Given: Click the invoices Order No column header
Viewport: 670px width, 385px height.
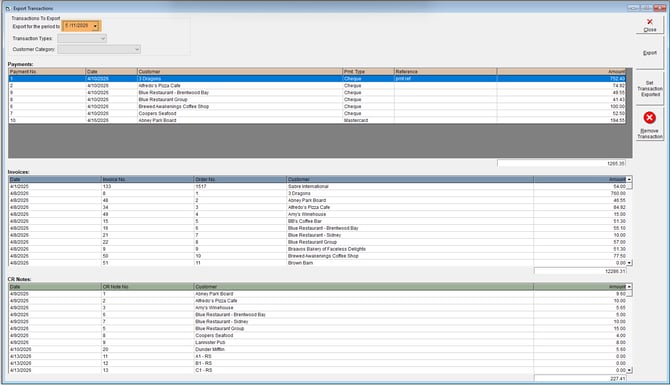Looking at the screenshot, I should [x=240, y=179].
